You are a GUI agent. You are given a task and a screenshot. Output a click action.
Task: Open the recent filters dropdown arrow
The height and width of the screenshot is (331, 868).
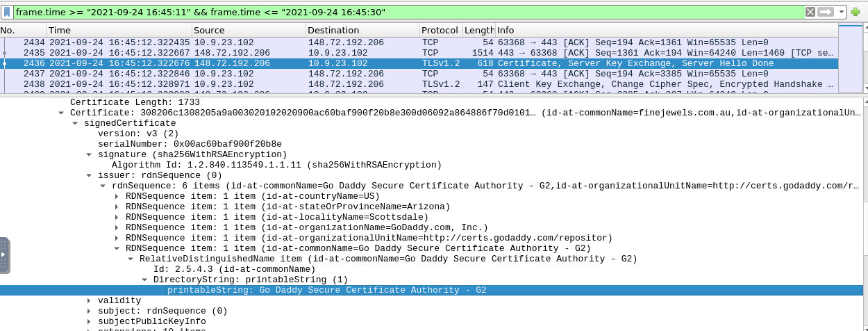pyautogui.click(x=842, y=12)
